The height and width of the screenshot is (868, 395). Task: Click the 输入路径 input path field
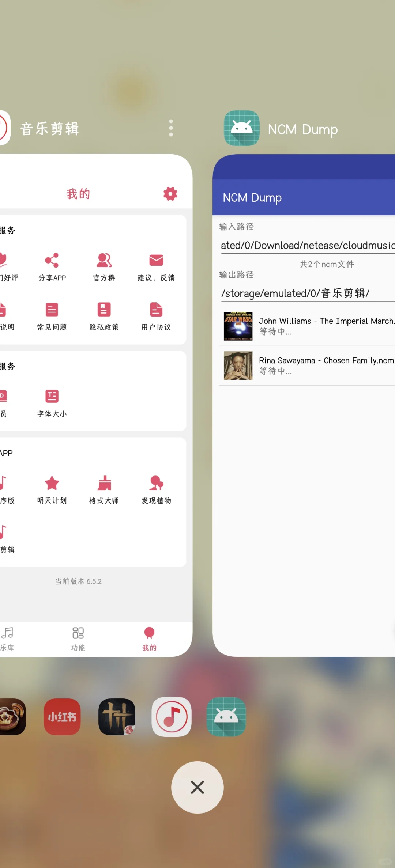click(308, 245)
